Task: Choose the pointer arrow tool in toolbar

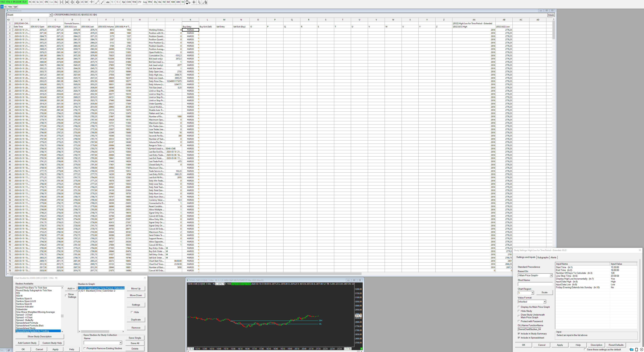Action: (199, 2)
